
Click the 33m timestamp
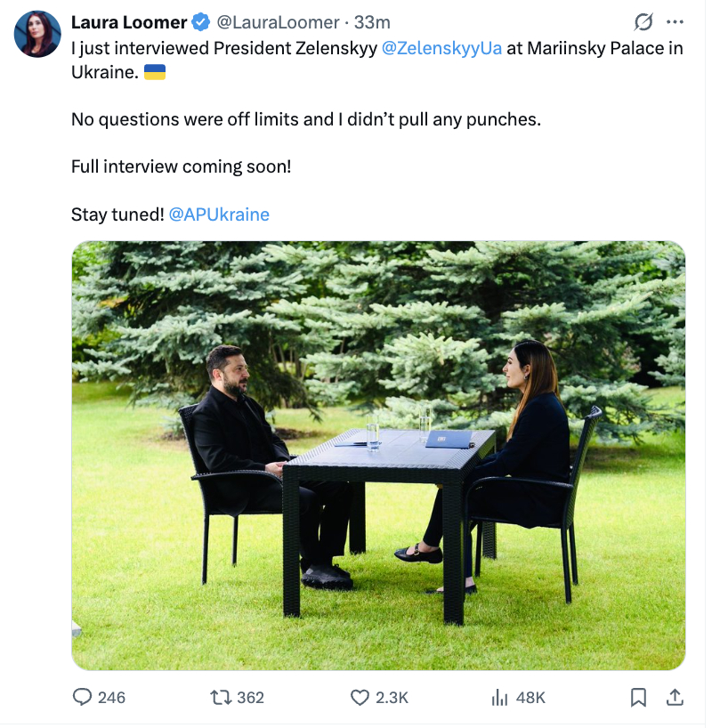pos(372,22)
